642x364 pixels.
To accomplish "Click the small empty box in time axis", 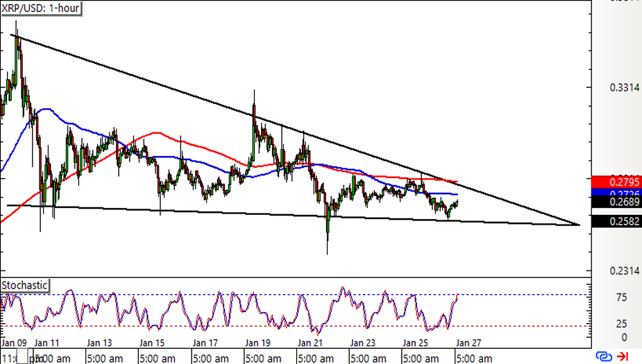I will (22, 356).
